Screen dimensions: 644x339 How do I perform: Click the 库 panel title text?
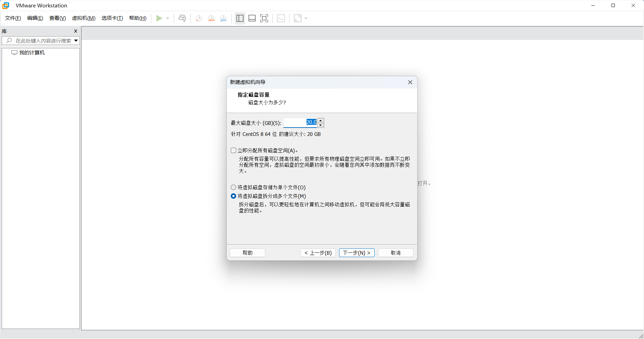pos(4,31)
